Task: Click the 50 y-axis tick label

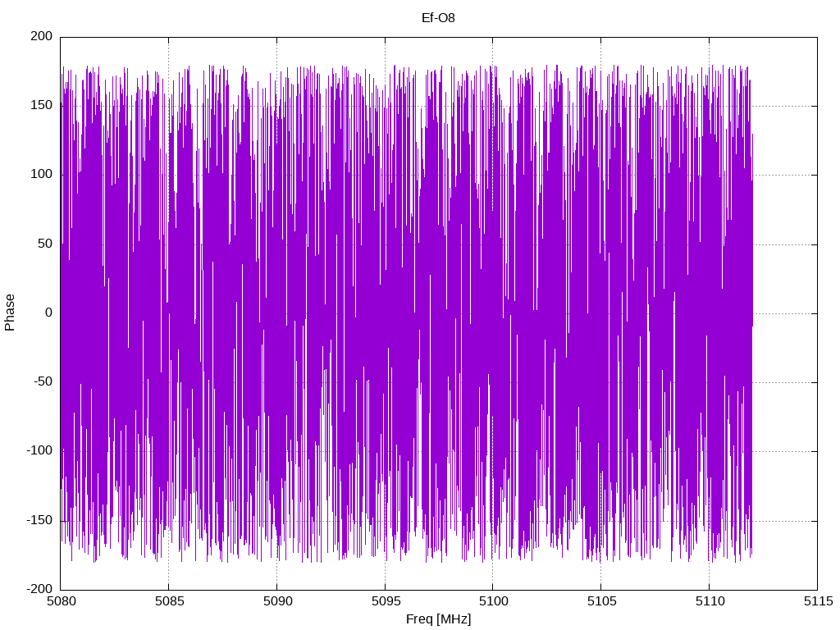Action: (46, 244)
